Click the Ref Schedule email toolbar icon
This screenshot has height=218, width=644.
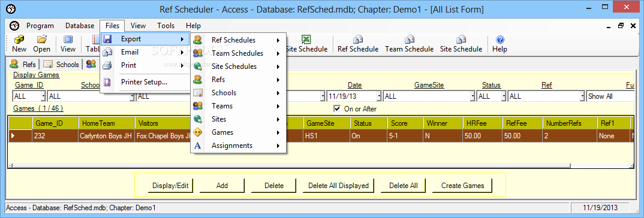click(x=358, y=40)
